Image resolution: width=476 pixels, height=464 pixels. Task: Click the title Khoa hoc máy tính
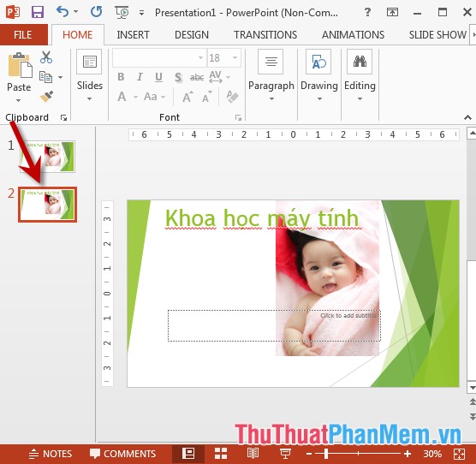point(262,218)
